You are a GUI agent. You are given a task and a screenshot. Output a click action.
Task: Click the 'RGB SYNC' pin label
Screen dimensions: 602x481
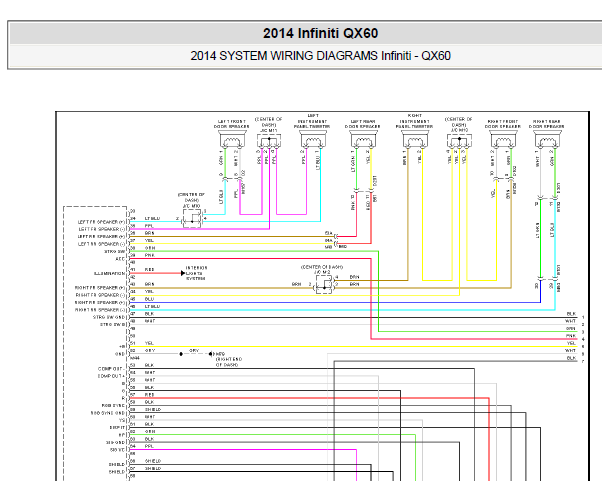113,405
